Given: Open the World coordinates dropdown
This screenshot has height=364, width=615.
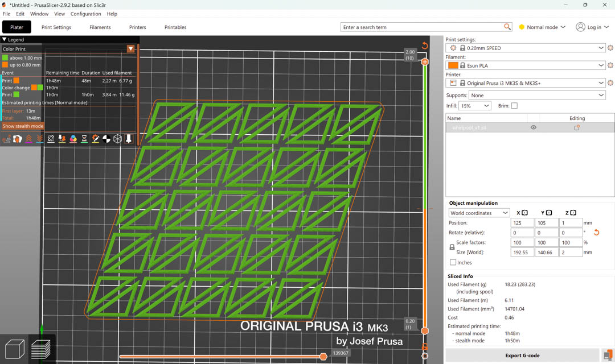Looking at the screenshot, I should point(479,213).
